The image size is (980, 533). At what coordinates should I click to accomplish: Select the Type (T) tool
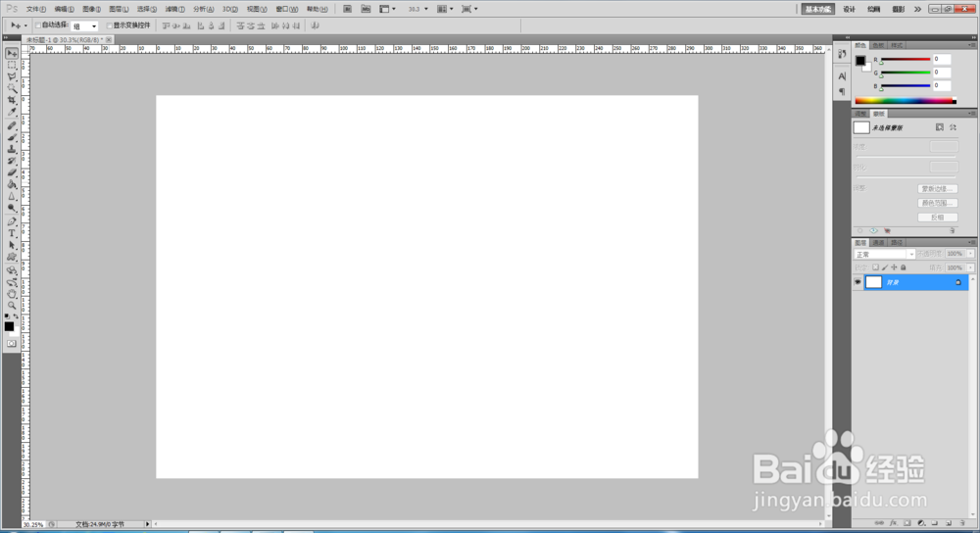12,234
